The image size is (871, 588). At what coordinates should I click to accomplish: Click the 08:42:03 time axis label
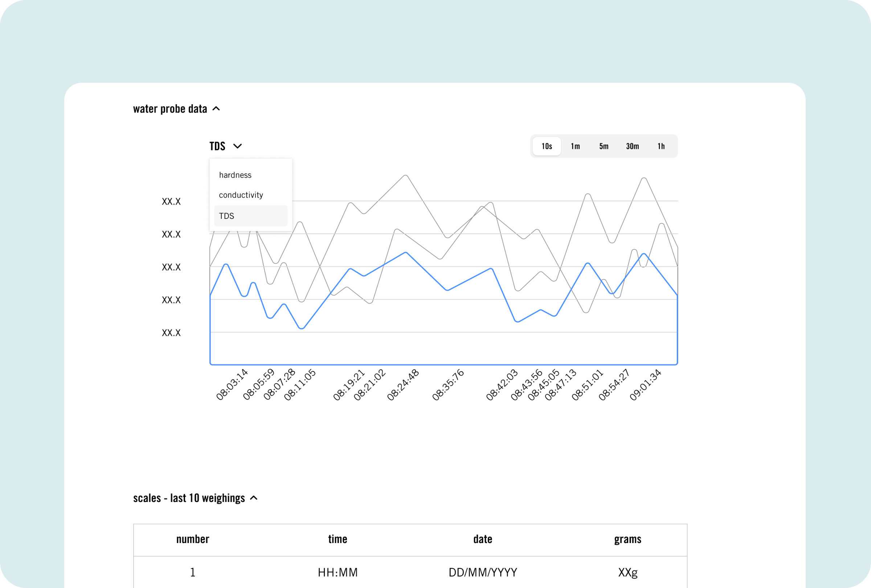point(502,384)
